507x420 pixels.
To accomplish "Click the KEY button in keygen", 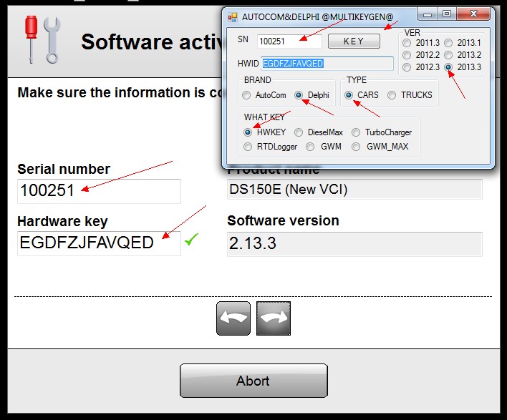I will (x=354, y=41).
